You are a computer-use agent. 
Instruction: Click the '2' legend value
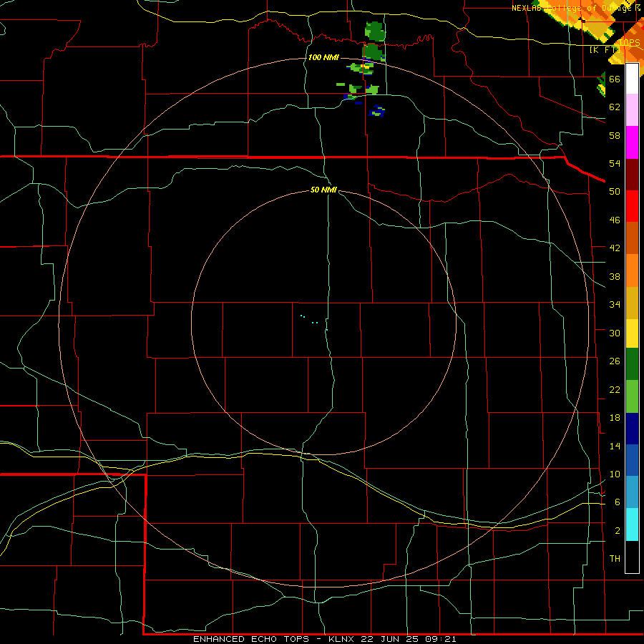click(618, 531)
